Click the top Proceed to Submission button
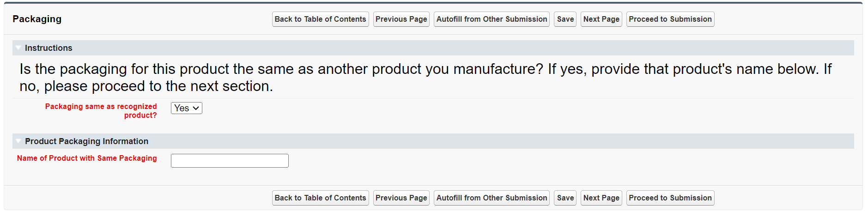 pos(670,19)
